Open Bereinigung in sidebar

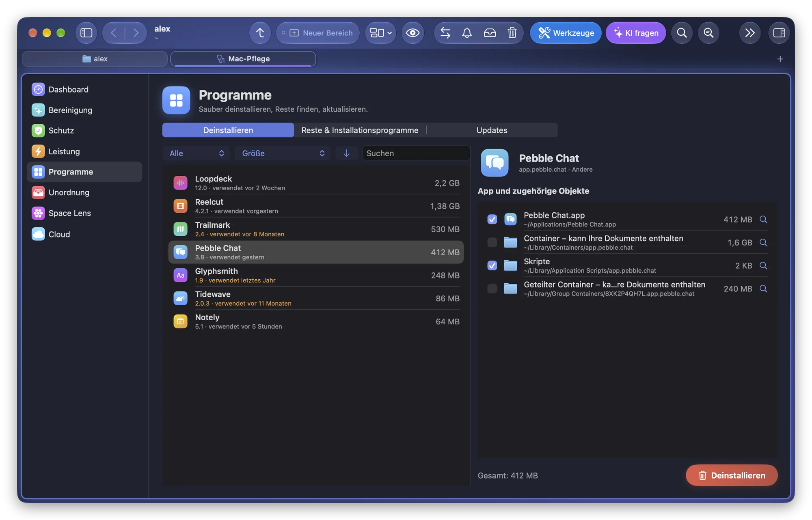[x=84, y=110]
